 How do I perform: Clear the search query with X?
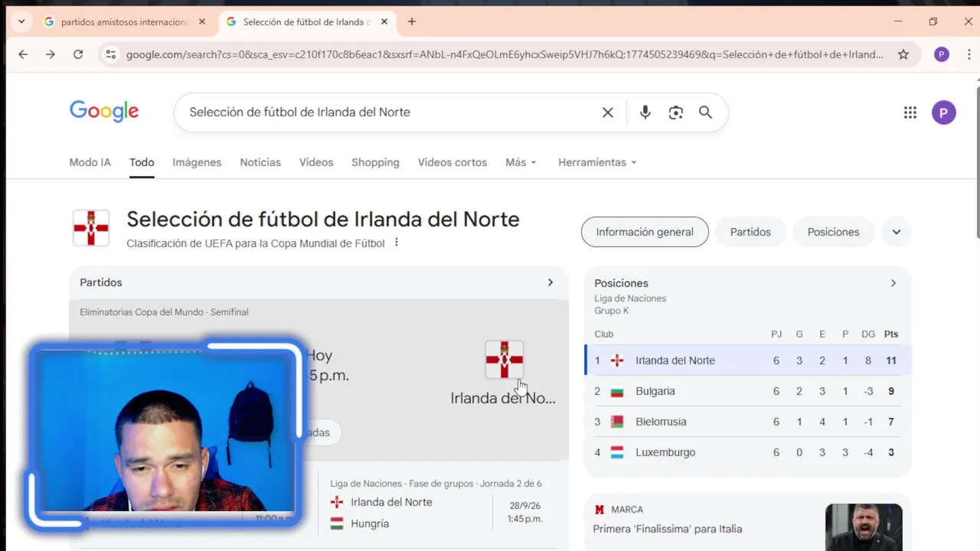[x=608, y=112]
